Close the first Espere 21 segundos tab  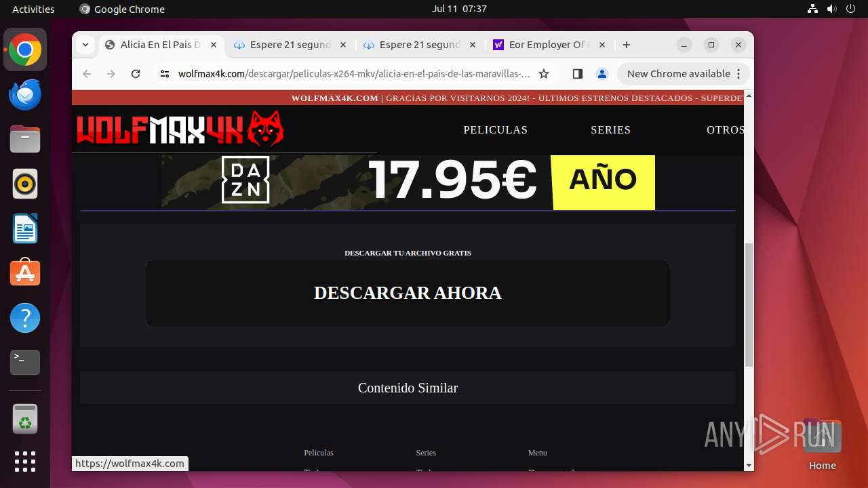pyautogui.click(x=343, y=45)
